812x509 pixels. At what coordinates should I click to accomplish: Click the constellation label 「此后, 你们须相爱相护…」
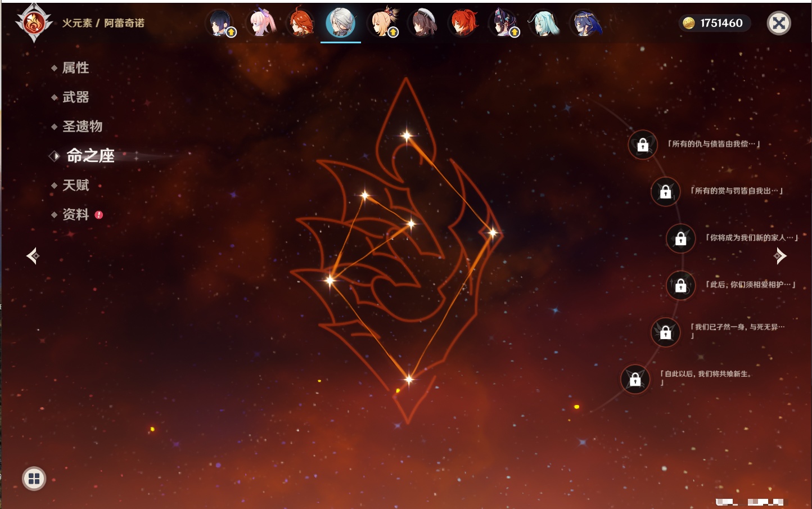(750, 285)
